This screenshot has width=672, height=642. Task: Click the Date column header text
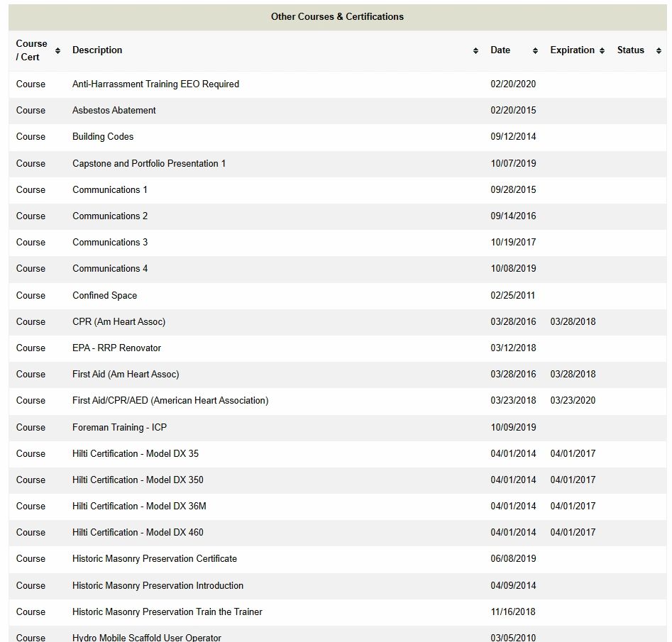500,50
